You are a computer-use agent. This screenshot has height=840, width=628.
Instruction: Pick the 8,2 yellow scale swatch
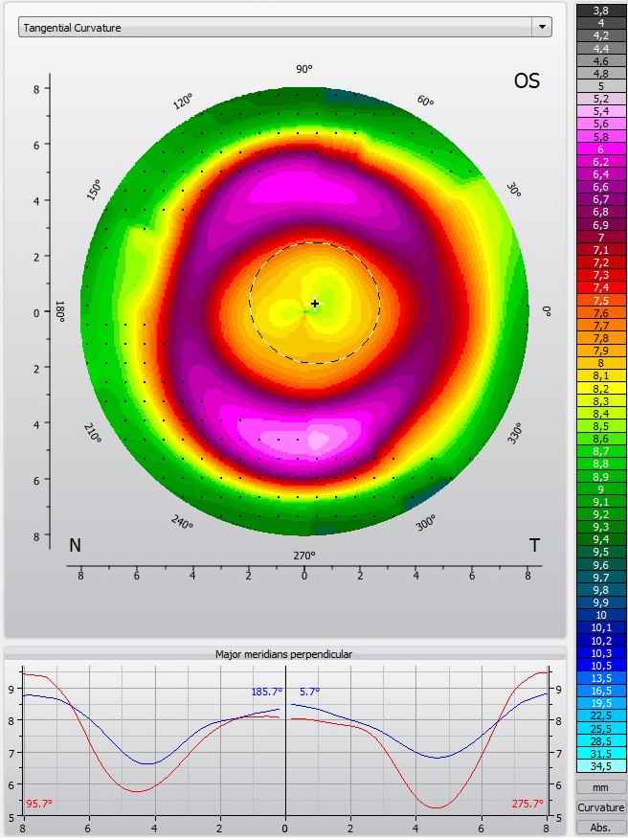[600, 389]
